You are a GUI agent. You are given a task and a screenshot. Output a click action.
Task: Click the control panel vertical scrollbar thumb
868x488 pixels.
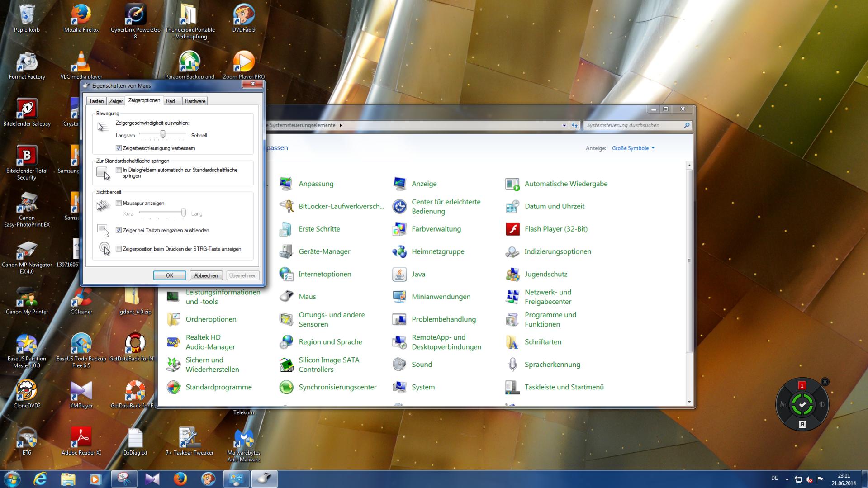[x=689, y=261]
